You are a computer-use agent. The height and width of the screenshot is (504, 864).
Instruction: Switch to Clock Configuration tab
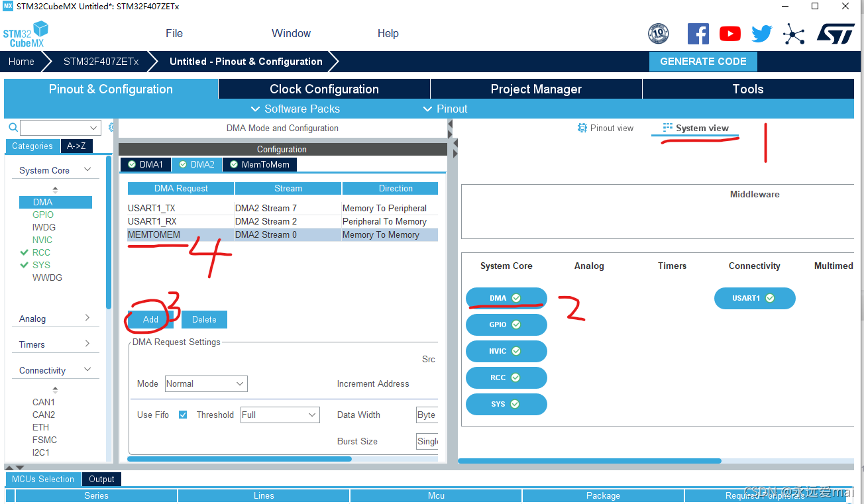[x=324, y=89]
